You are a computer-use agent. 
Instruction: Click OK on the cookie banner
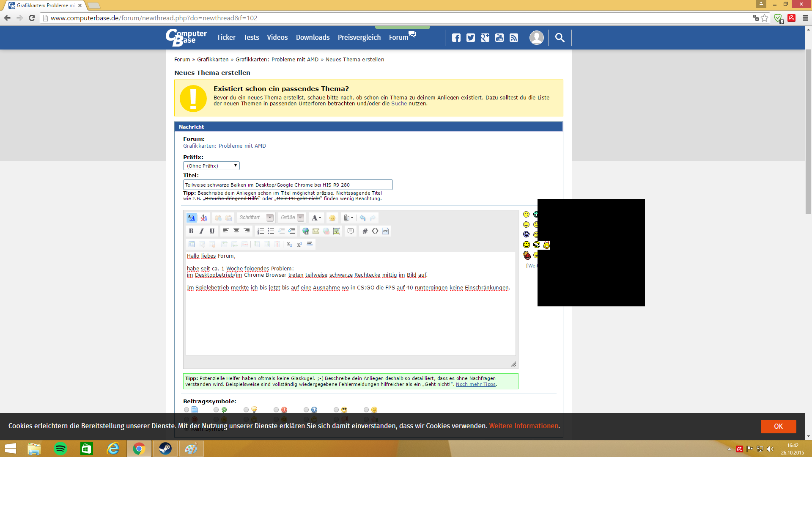778,426
